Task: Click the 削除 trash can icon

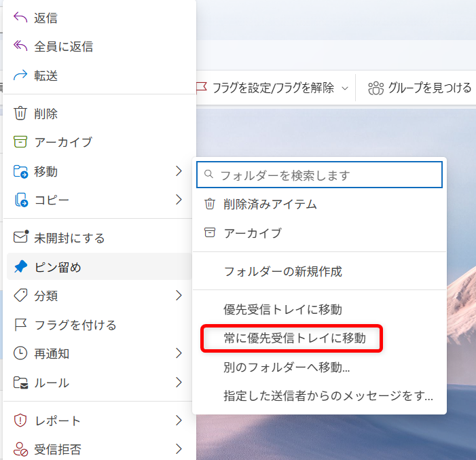Action: (x=20, y=113)
